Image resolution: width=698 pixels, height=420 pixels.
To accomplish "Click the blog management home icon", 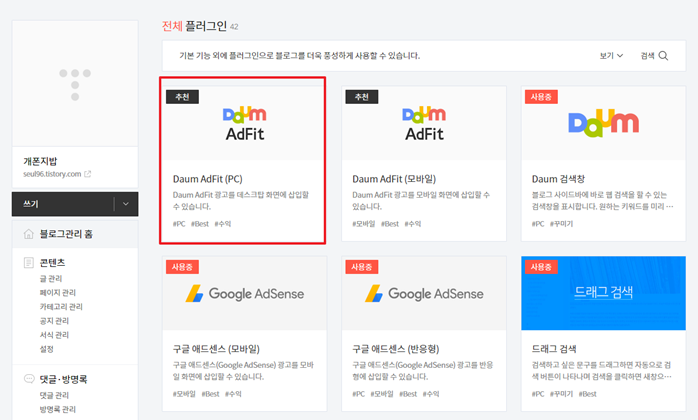I will tap(28, 234).
